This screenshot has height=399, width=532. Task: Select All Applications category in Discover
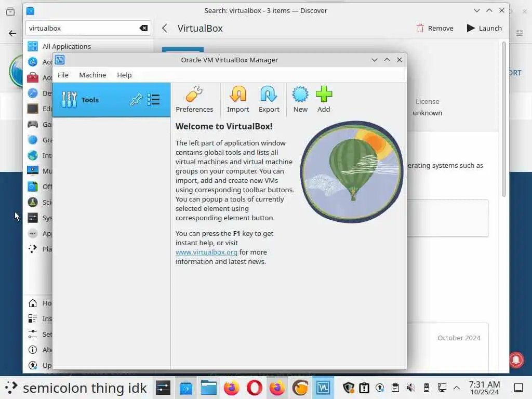tap(88, 46)
